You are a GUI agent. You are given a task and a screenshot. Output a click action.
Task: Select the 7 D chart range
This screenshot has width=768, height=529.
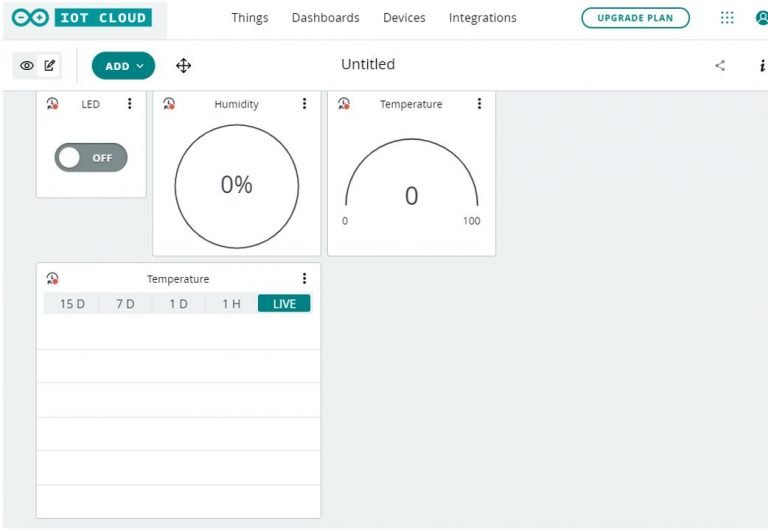tap(125, 304)
